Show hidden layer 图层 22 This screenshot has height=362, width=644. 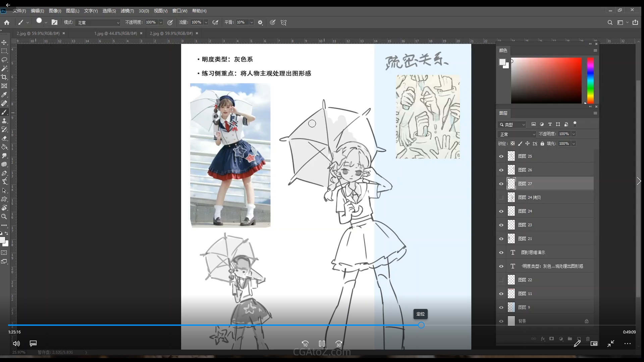click(x=501, y=280)
